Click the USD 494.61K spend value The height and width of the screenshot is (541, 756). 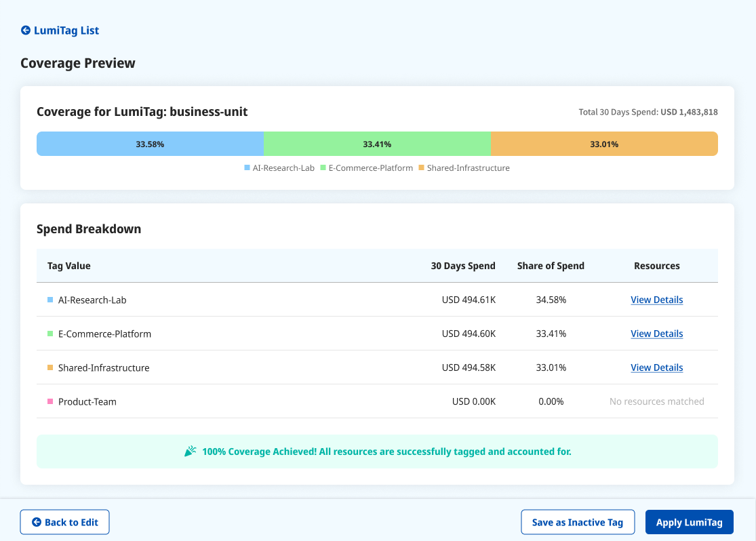click(x=469, y=300)
